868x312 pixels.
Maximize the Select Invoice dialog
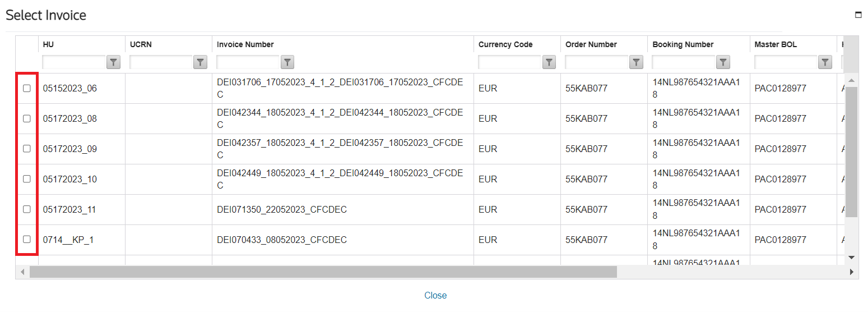[858, 15]
